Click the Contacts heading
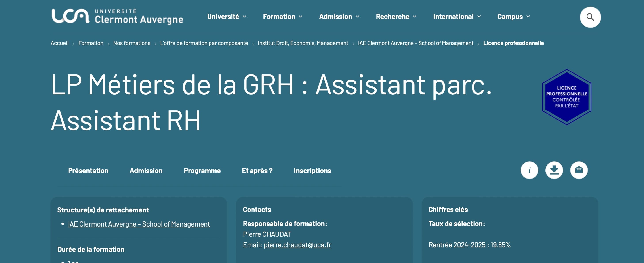 257,210
